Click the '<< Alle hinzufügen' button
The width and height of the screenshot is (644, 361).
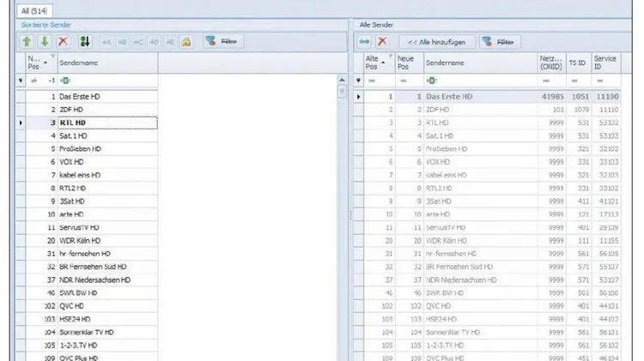click(436, 42)
